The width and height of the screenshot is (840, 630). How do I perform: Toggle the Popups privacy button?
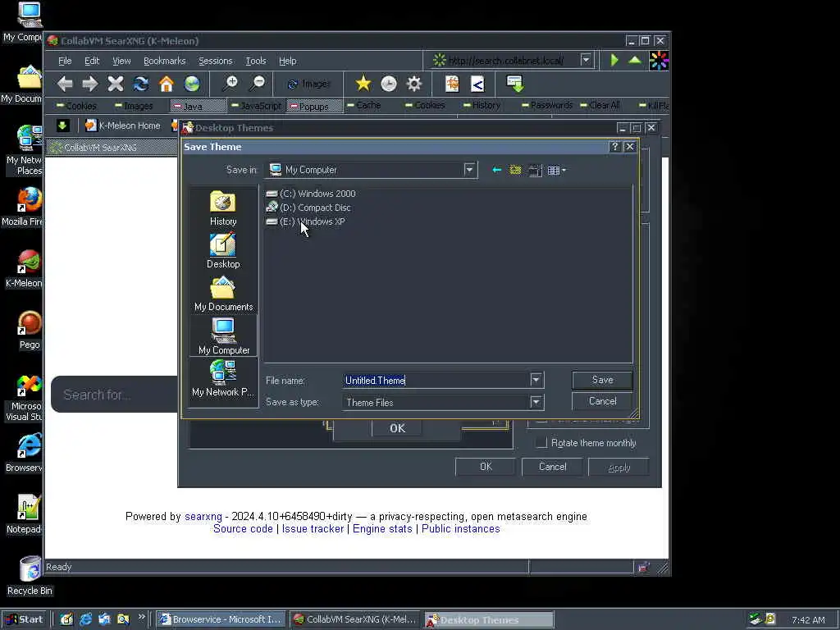tap(314, 106)
